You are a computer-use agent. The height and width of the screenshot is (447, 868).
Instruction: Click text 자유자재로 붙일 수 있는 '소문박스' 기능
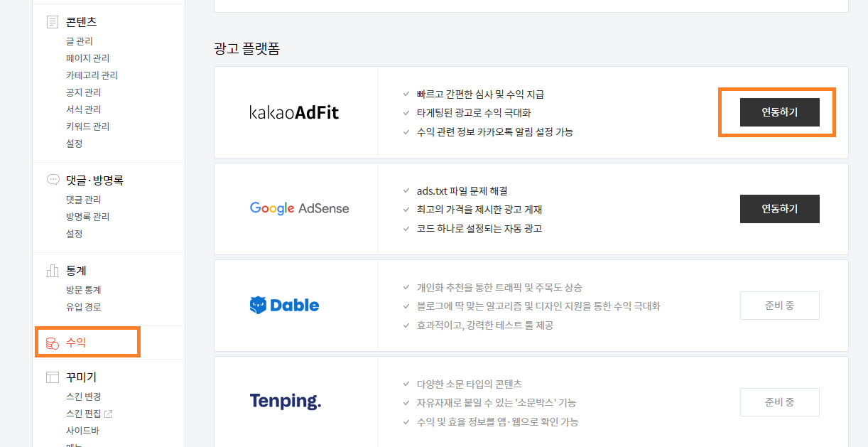pos(497,403)
